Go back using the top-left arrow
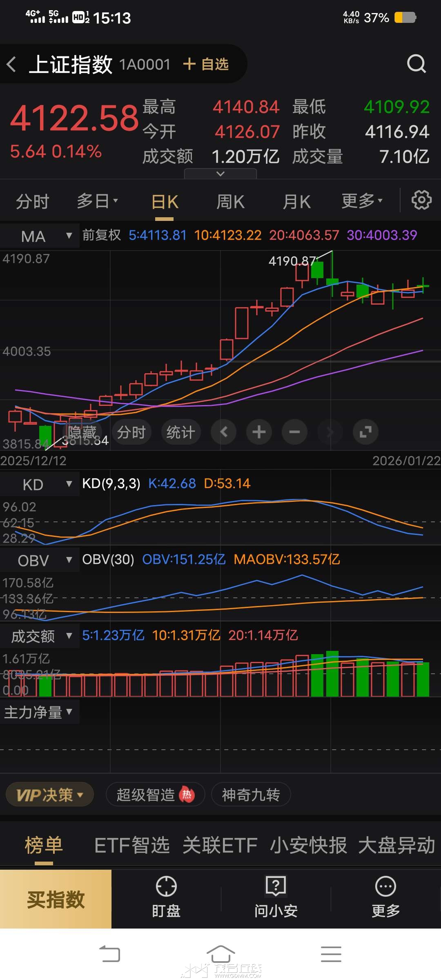Viewport: 441px width, 980px height. coord(11,65)
